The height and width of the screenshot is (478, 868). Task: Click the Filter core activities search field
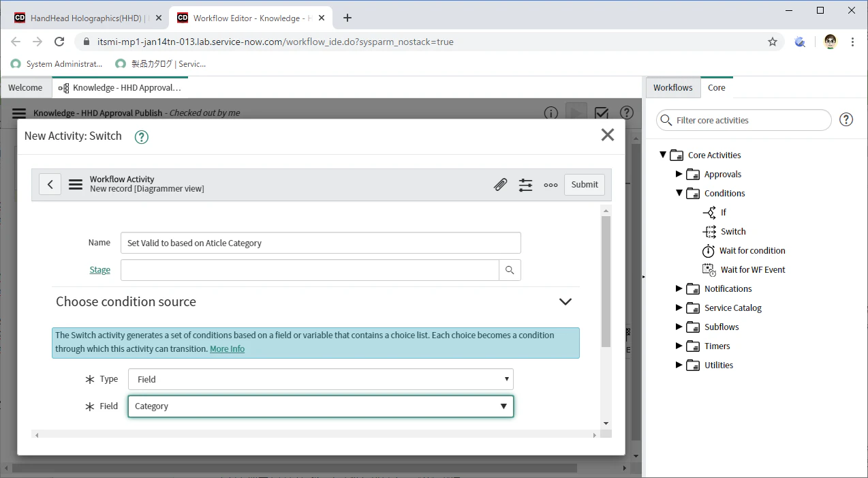744,120
